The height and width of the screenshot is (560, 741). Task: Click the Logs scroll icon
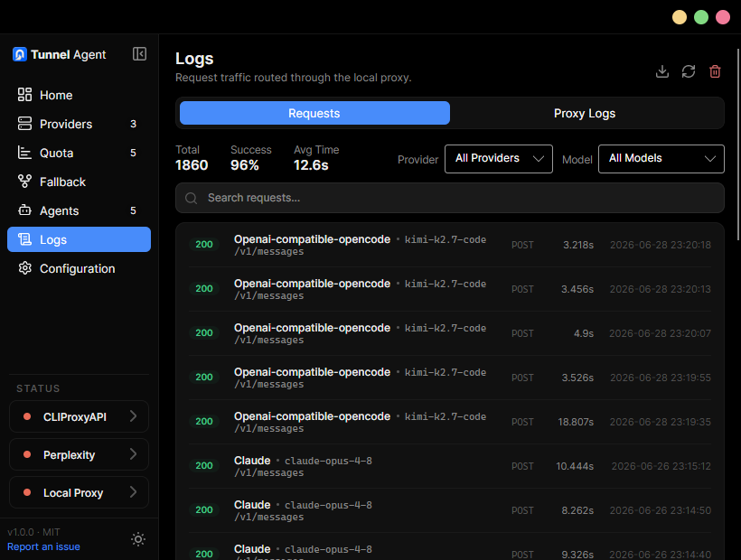pyautogui.click(x=24, y=239)
